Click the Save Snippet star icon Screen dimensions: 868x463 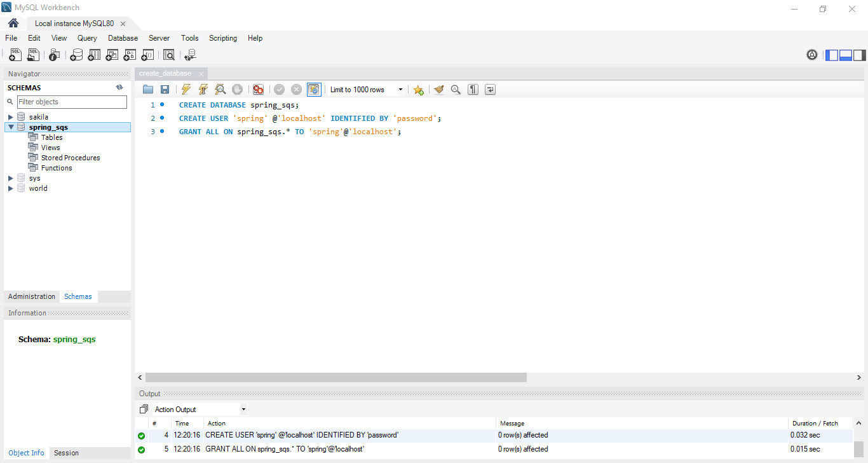(418, 89)
